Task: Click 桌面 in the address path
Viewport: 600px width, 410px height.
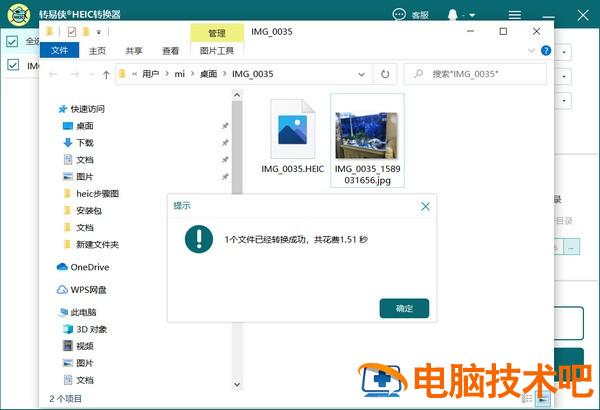Action: [209, 74]
